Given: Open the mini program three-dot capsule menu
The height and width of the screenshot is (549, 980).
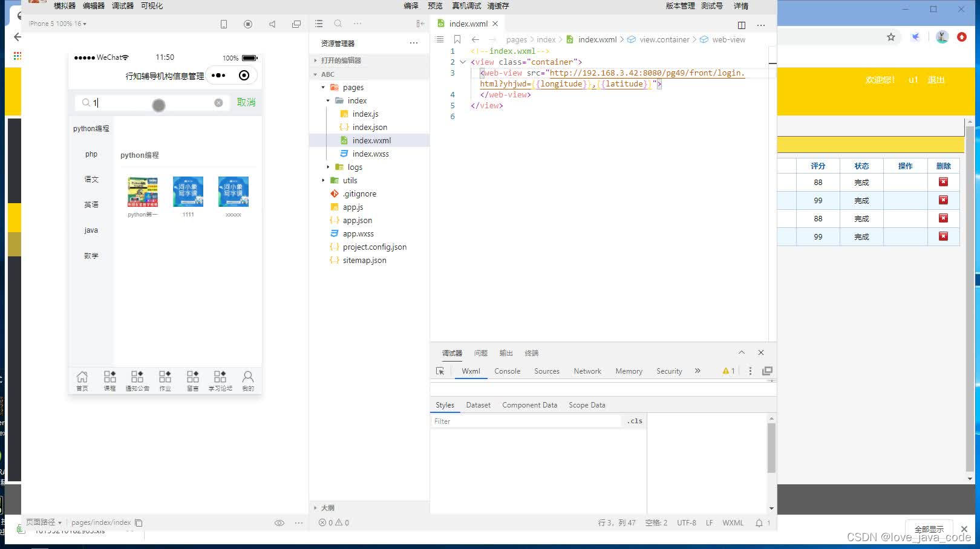Looking at the screenshot, I should pos(218,76).
